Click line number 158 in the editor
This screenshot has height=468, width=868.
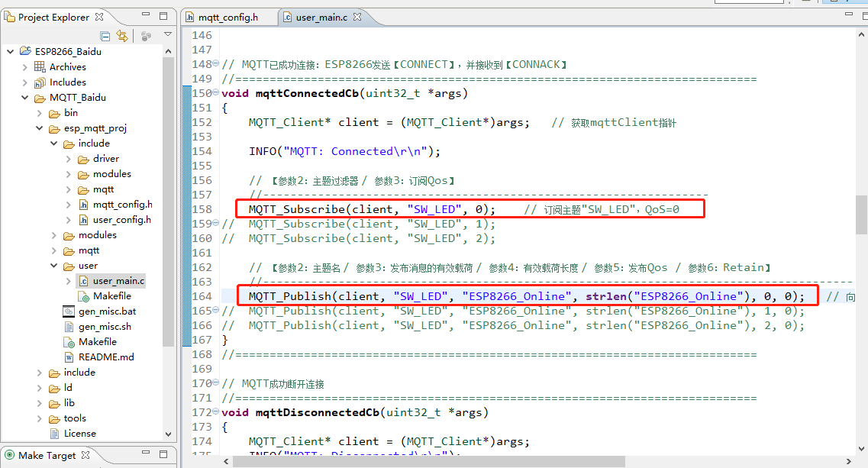[201, 209]
